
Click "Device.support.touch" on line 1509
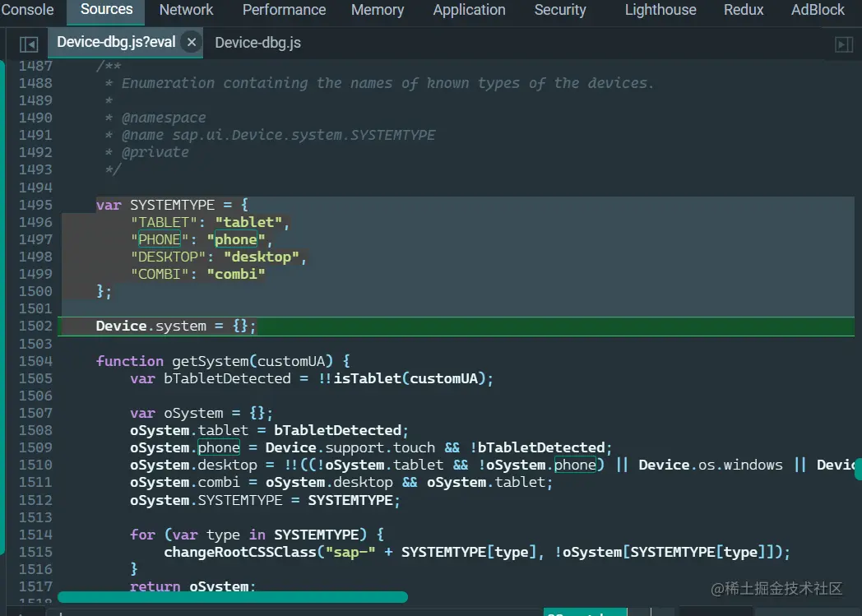[x=350, y=448]
